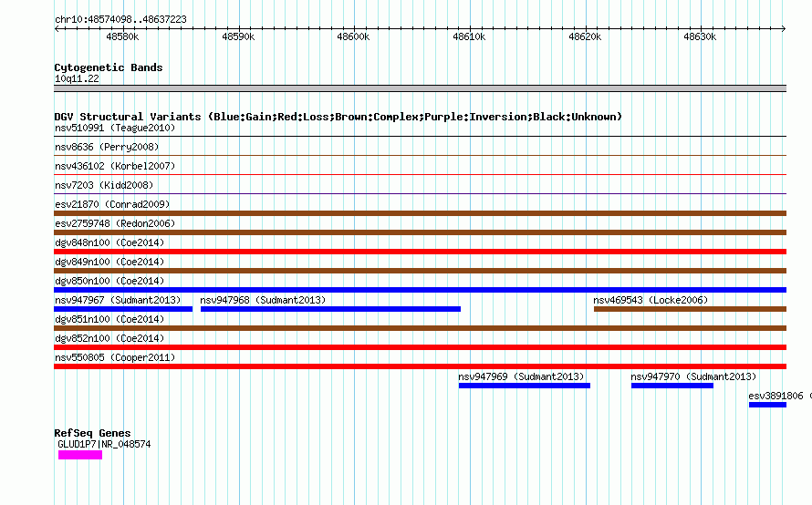
Task: Open esv21870 (Conrad2009) variant label
Action: point(112,204)
